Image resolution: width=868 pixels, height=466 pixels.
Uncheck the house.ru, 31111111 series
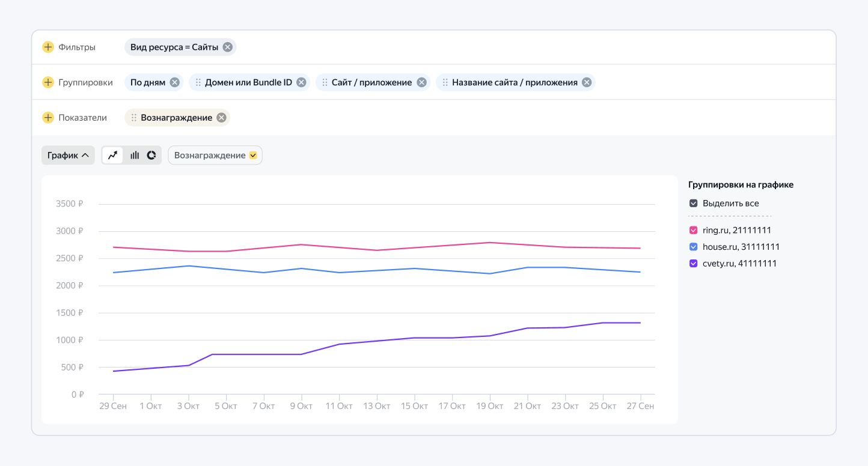click(x=693, y=247)
